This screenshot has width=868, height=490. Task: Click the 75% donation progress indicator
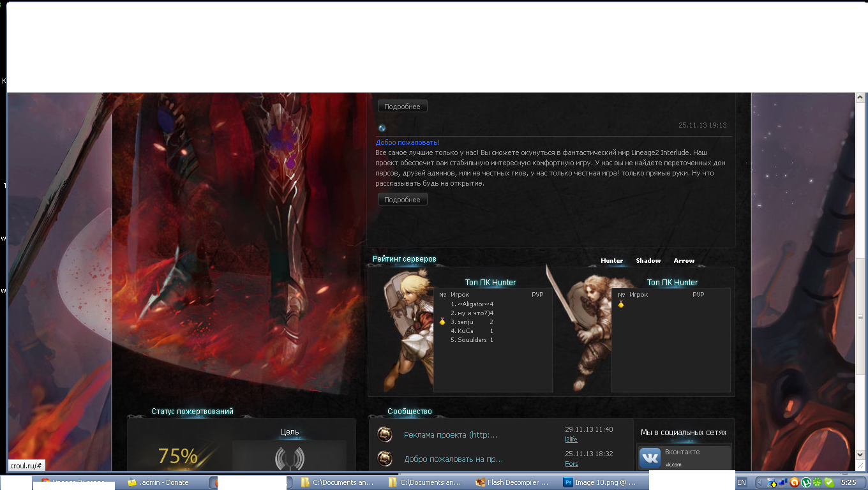tap(177, 456)
